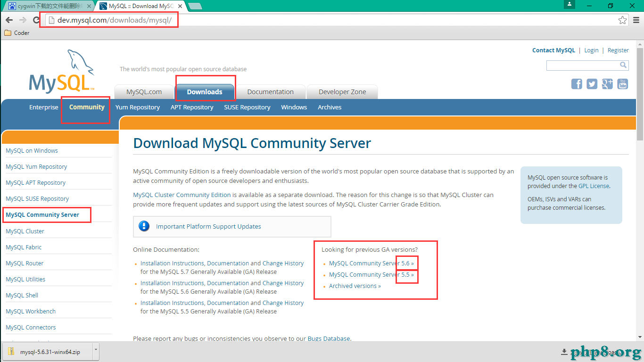Open Yum Repository menu item
Image resolution: width=644 pixels, height=362 pixels.
[138, 107]
